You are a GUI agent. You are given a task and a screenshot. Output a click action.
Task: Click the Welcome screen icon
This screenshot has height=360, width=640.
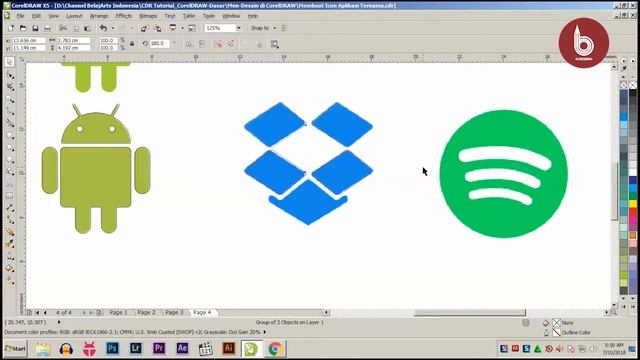pos(191,28)
